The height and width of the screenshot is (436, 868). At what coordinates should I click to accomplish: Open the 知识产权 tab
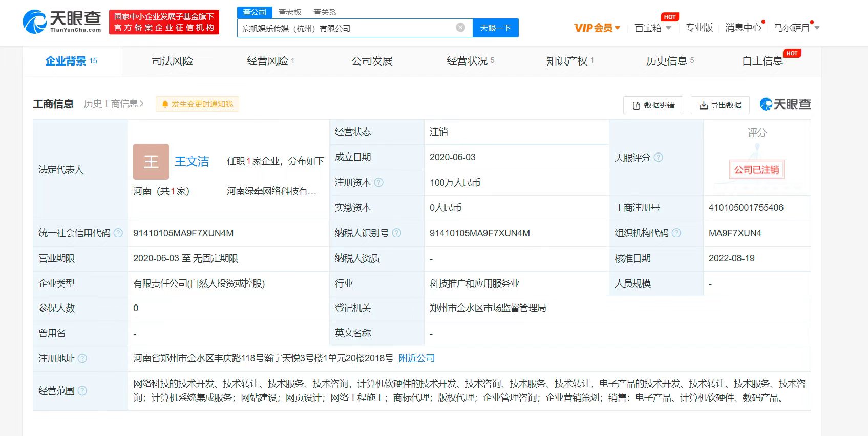coord(570,61)
